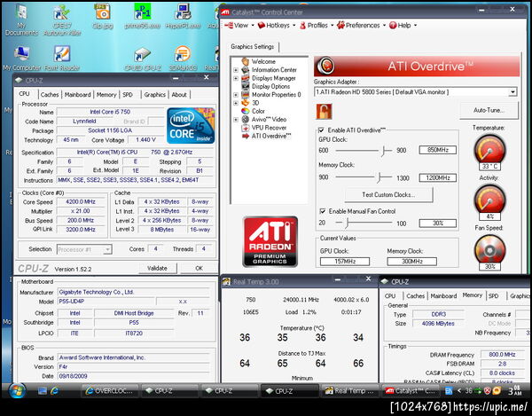Viewport: 532px width, 416px height.
Task: Click Show Desktop quick launch icon
Action: pyautogui.click(x=42, y=391)
